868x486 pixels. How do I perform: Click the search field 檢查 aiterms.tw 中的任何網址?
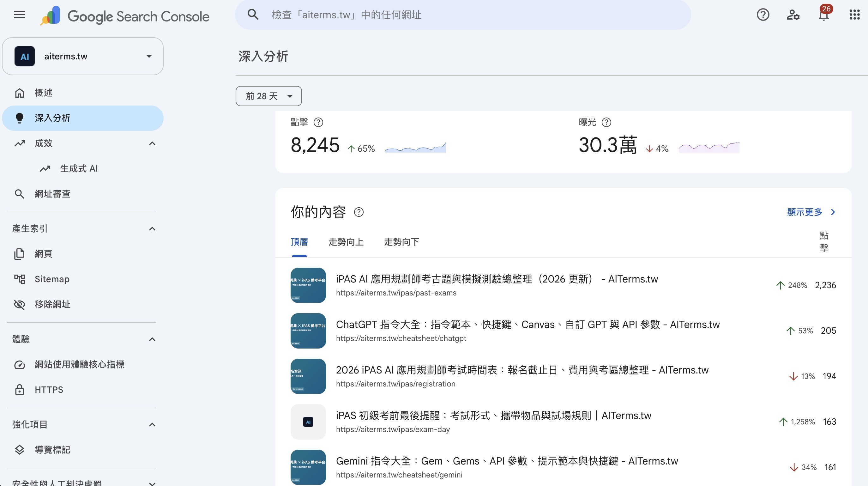463,15
